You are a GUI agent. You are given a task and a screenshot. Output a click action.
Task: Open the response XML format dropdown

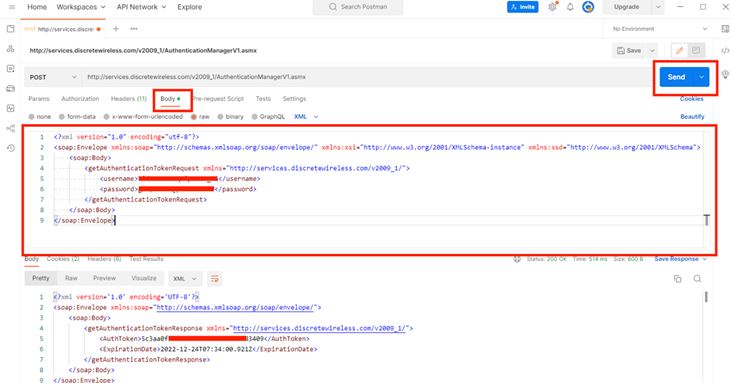coord(185,279)
